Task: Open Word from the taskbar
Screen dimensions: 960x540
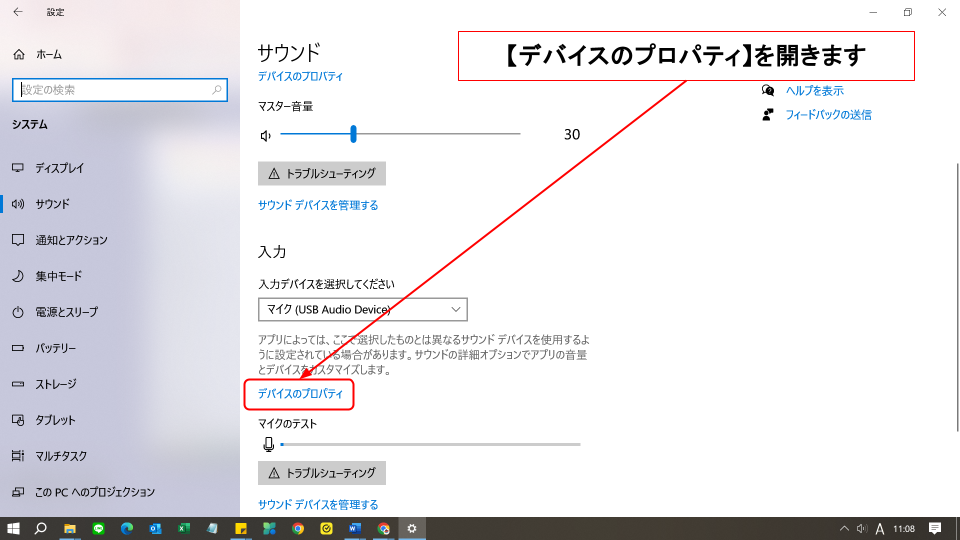Action: 355,528
